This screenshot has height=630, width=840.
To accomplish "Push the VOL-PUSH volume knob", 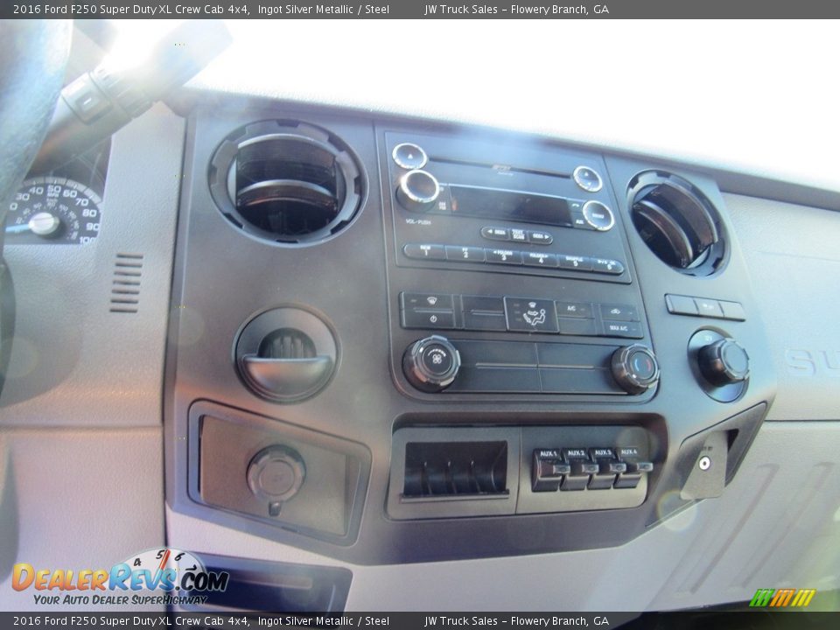I will [418, 190].
